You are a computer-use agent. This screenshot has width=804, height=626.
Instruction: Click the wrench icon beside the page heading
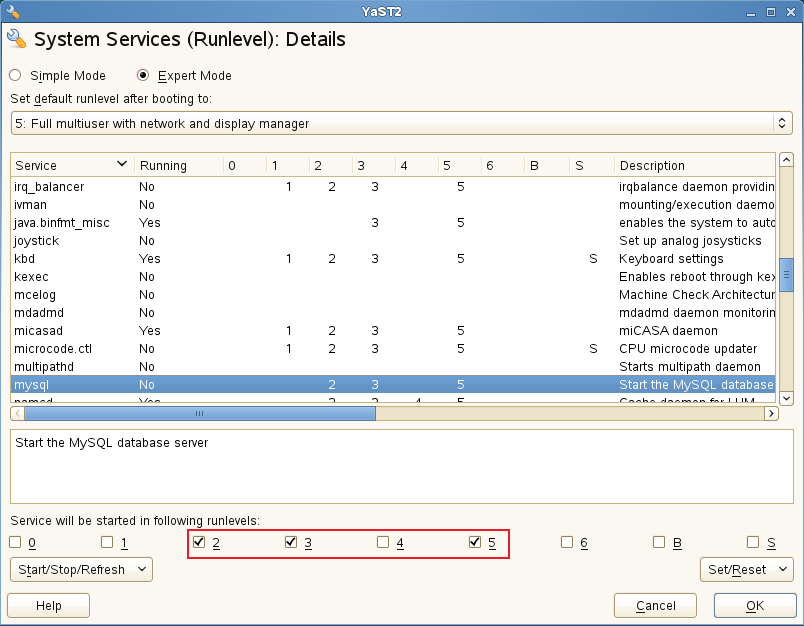17,39
